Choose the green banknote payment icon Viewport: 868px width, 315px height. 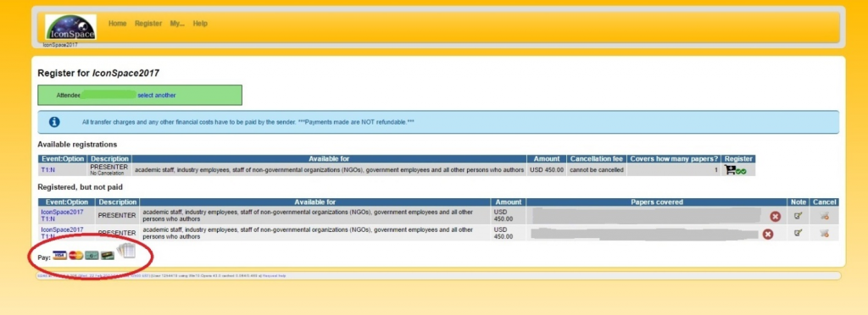(92, 256)
